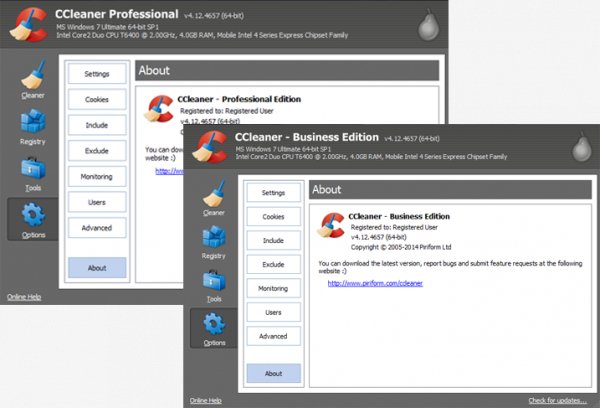Open Settings tab in Professional window
The height and width of the screenshot is (408, 600).
tap(97, 74)
